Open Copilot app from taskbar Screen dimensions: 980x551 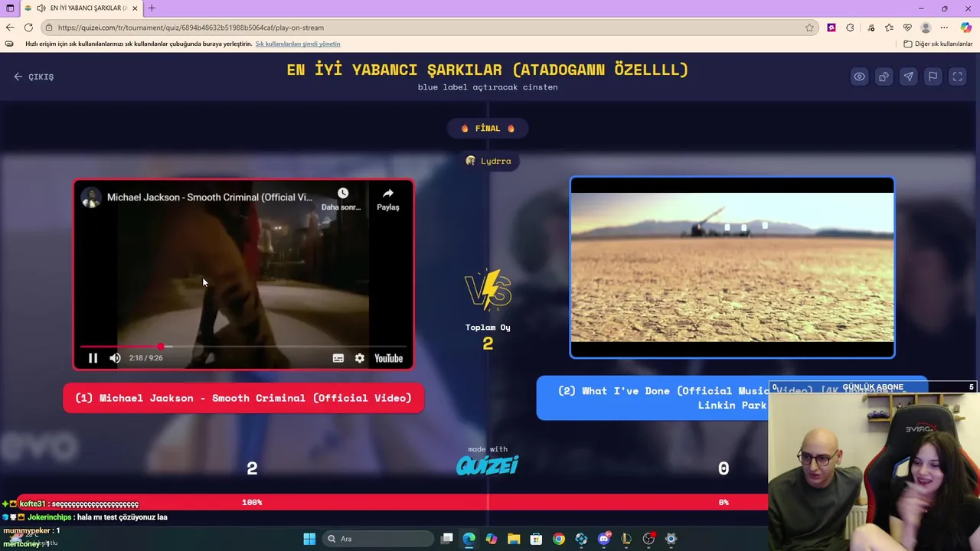point(491,539)
